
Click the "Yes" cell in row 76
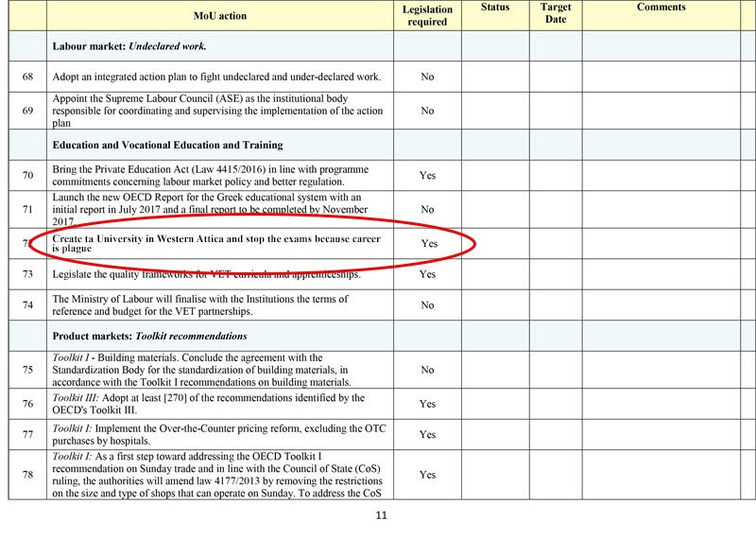point(427,404)
